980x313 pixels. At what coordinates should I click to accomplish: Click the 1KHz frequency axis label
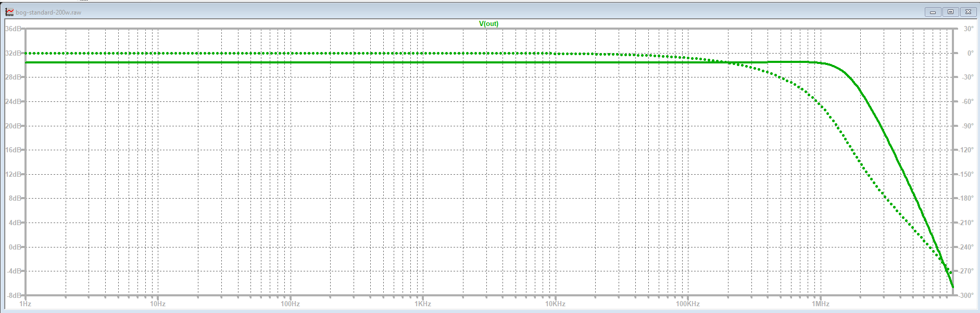423,304
